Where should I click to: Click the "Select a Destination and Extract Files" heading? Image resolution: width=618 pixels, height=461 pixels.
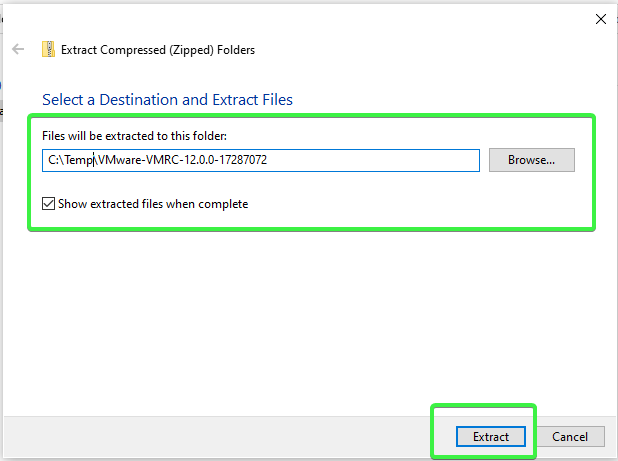168,100
